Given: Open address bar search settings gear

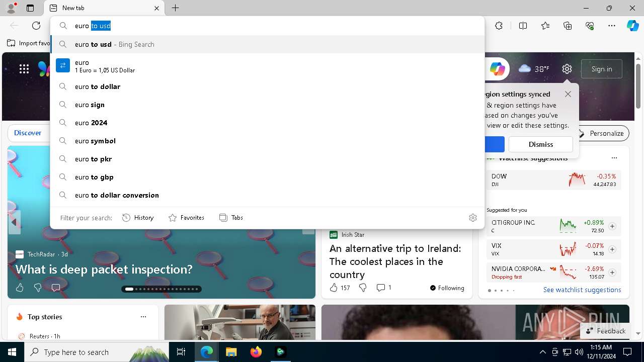Looking at the screenshot, I should tap(473, 218).
